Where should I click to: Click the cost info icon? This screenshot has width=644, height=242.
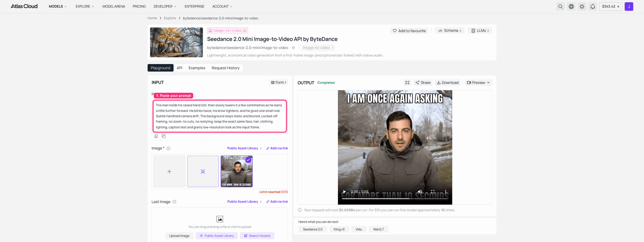(300, 210)
